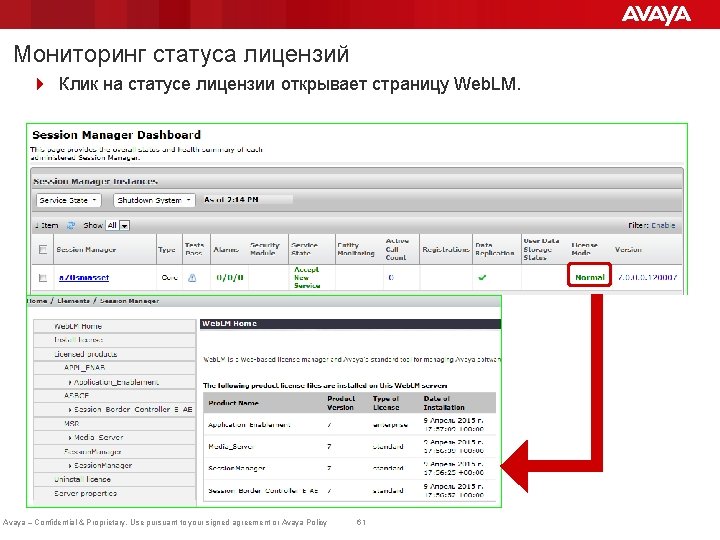The image size is (720, 540).
Task: Click SessionManager in the product table
Action: click(236, 468)
